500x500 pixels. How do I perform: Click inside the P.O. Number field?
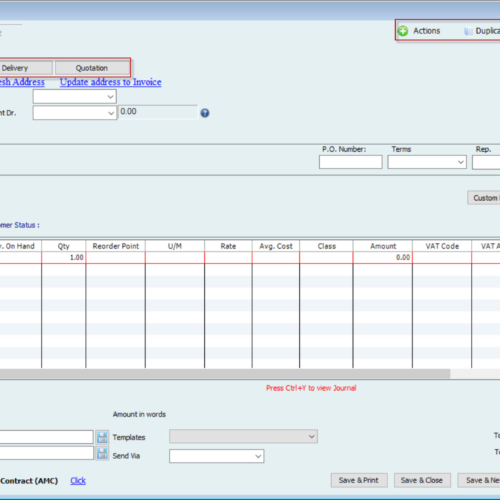(x=350, y=162)
